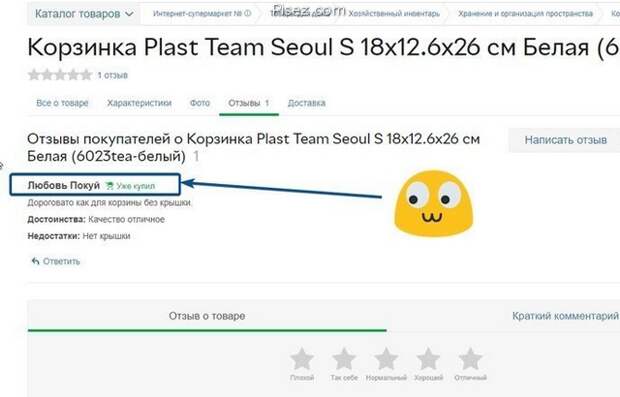Select 'Отзывы 1' tab

tap(249, 103)
